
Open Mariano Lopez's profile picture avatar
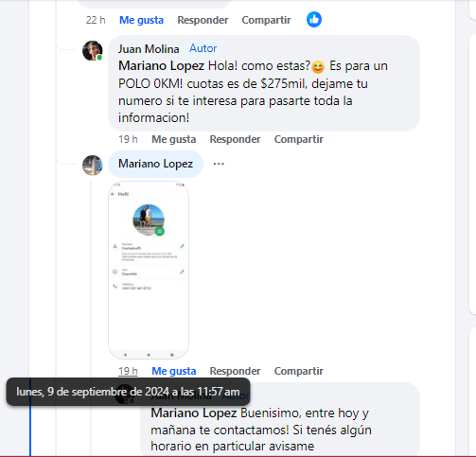point(93,165)
